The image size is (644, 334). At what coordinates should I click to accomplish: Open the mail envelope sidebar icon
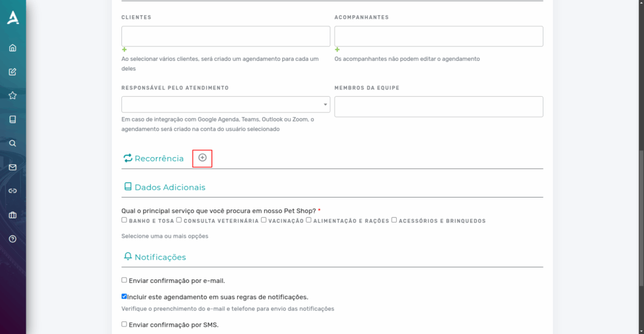[13, 167]
